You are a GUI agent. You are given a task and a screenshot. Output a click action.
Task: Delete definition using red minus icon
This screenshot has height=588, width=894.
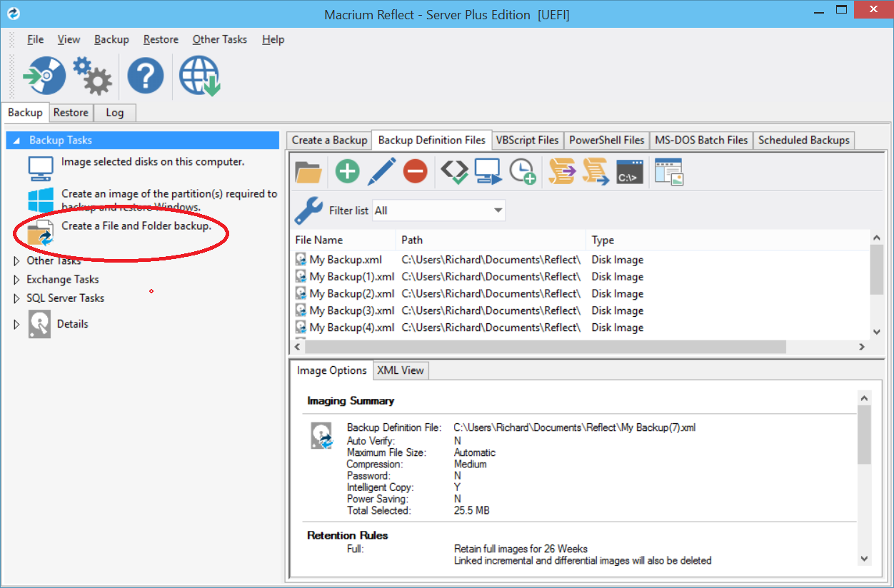click(415, 171)
